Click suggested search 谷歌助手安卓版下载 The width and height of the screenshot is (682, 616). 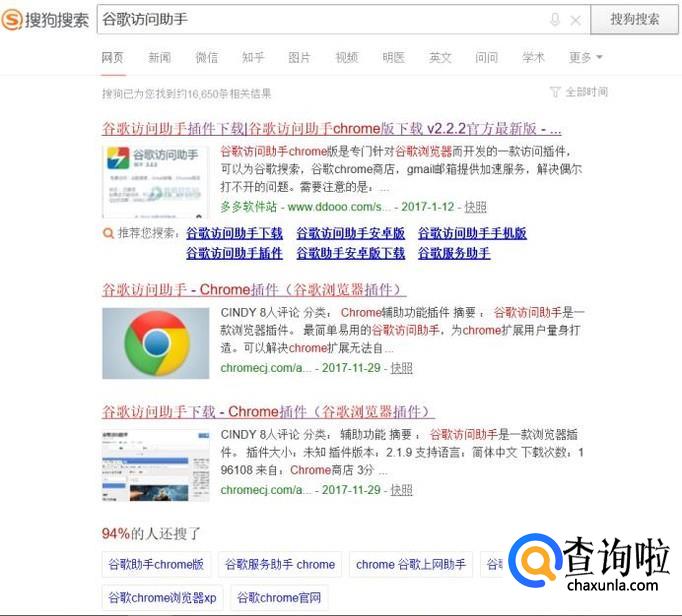coord(351,253)
